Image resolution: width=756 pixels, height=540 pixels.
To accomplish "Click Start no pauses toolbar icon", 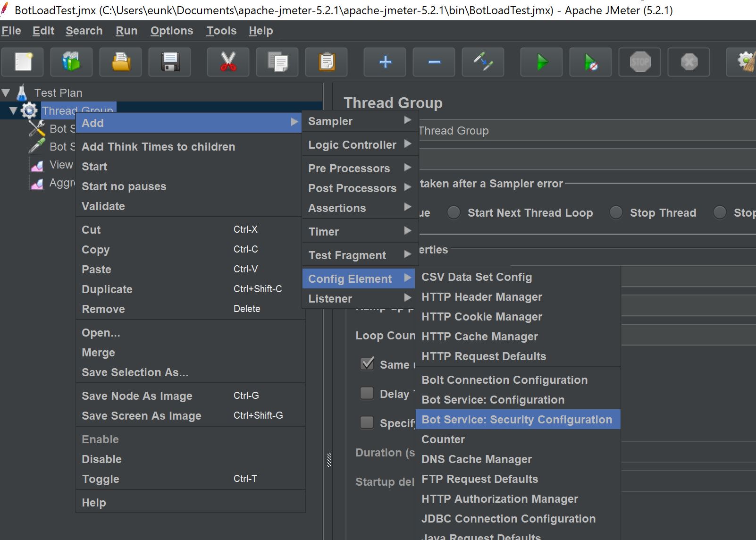I will (x=591, y=62).
